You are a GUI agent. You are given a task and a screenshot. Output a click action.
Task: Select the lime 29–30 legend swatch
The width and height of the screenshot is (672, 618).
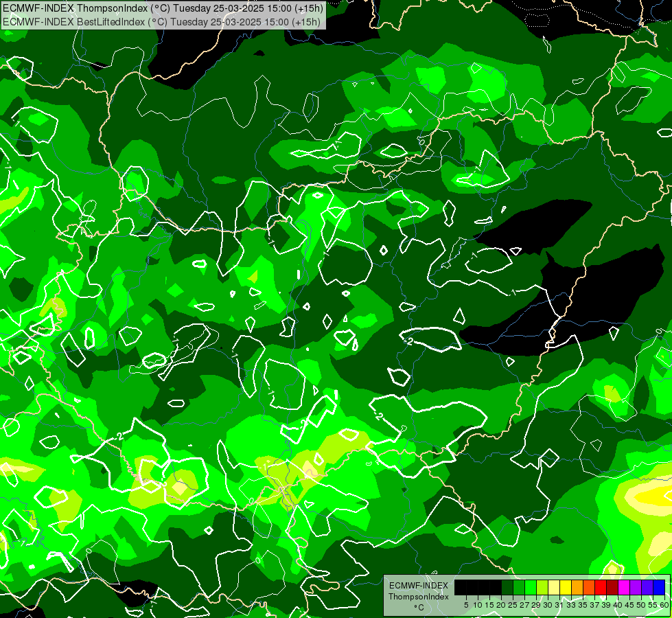tap(542, 587)
